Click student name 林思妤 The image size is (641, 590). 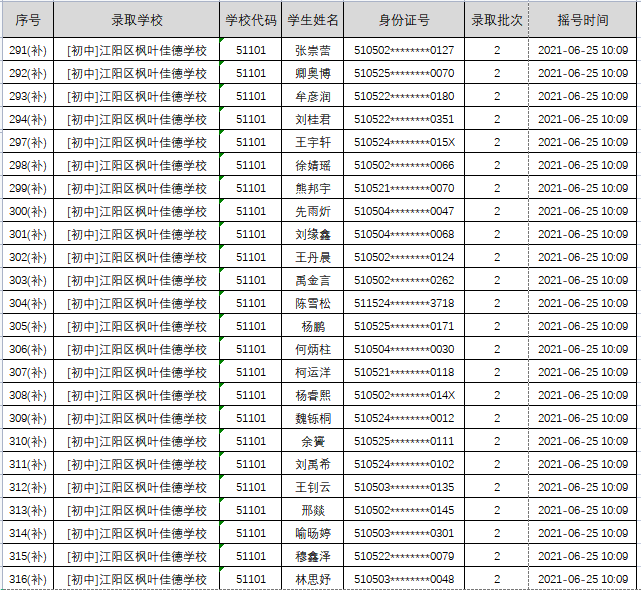pyautogui.click(x=313, y=579)
